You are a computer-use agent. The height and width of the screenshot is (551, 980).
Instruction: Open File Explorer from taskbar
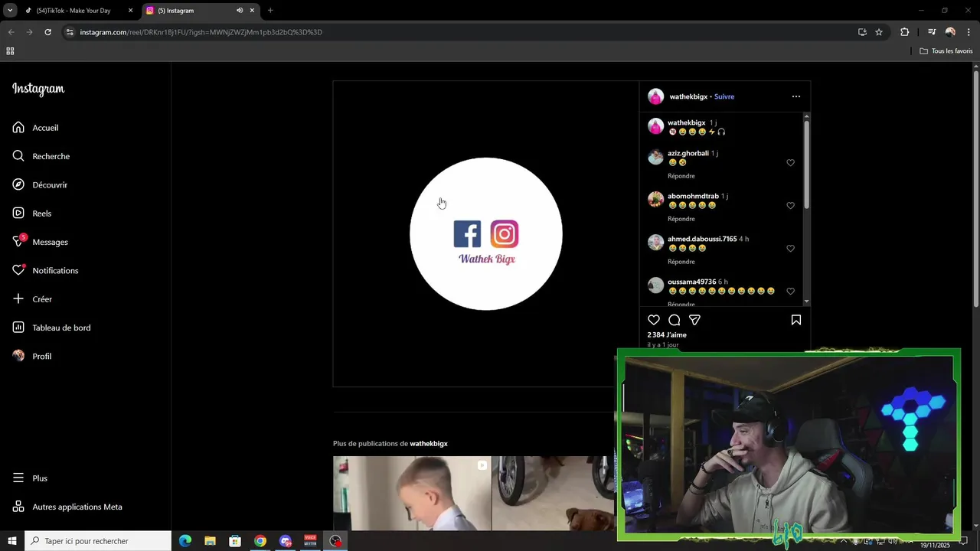point(210,541)
